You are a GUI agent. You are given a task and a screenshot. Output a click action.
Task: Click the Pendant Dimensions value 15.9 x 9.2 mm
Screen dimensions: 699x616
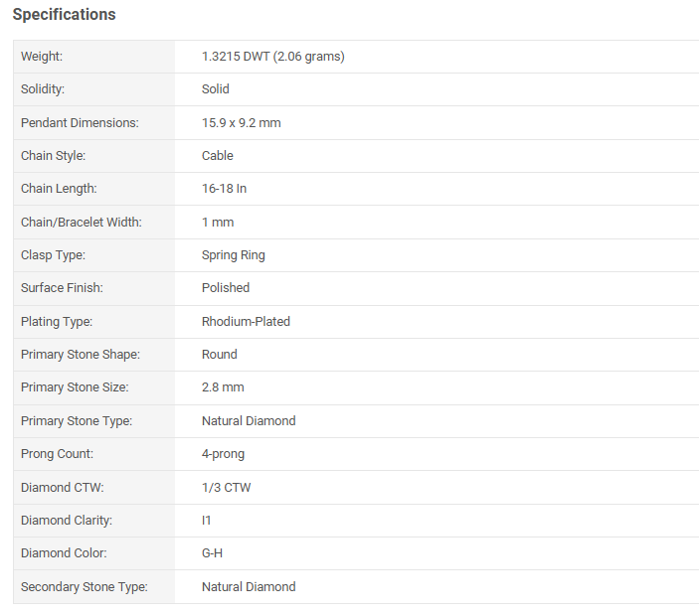click(242, 123)
